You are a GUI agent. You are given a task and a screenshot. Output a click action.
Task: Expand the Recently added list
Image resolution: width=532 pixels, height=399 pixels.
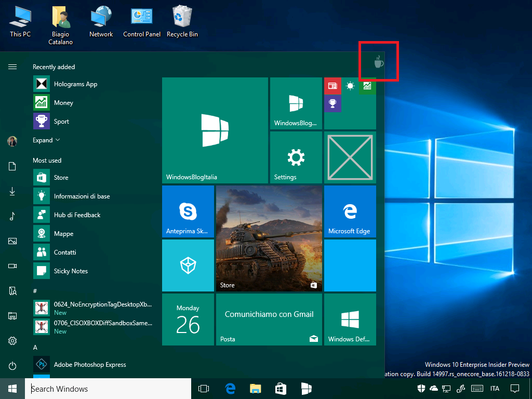pos(46,140)
